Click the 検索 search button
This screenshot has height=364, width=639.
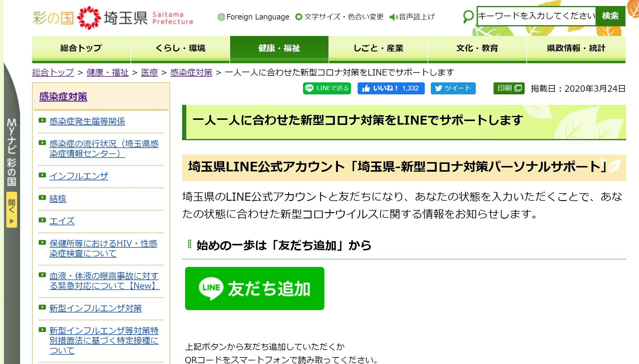point(610,16)
